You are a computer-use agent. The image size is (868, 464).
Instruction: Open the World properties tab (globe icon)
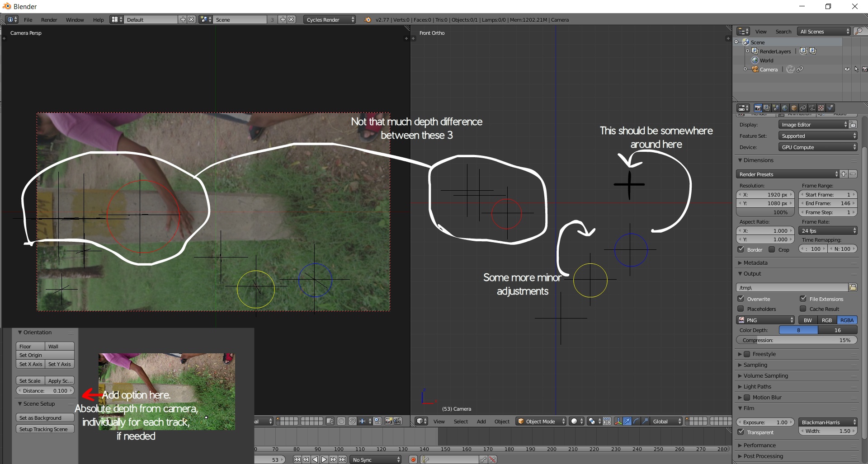(x=785, y=108)
